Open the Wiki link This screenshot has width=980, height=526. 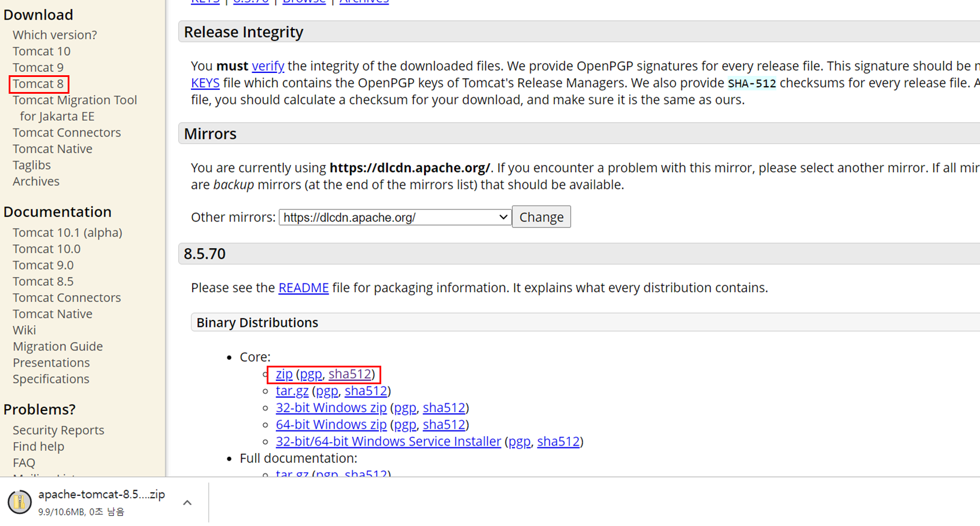point(24,330)
